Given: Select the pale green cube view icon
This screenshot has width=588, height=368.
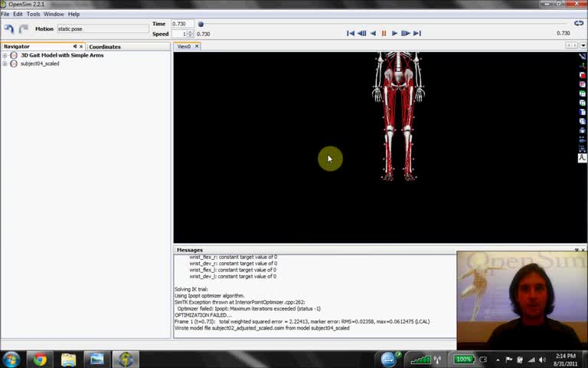Looking at the screenshot, I should point(582,103).
